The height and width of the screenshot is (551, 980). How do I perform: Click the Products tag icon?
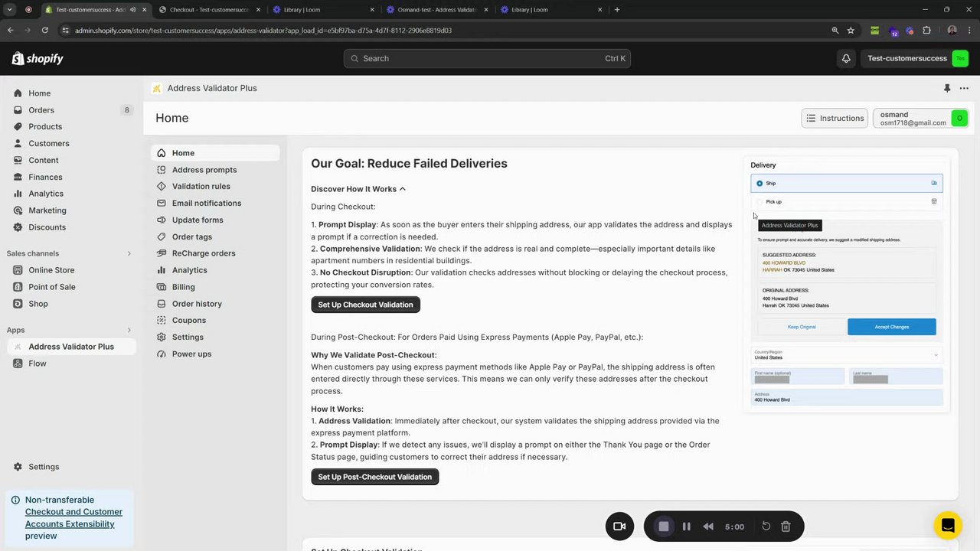(x=18, y=127)
